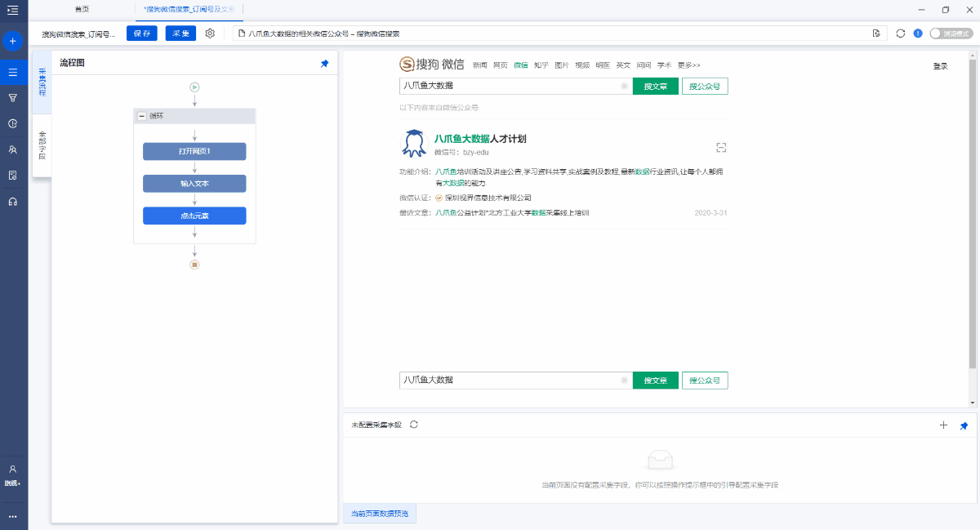Open the 学术 navigation link
980x530 pixels.
pyautogui.click(x=664, y=65)
